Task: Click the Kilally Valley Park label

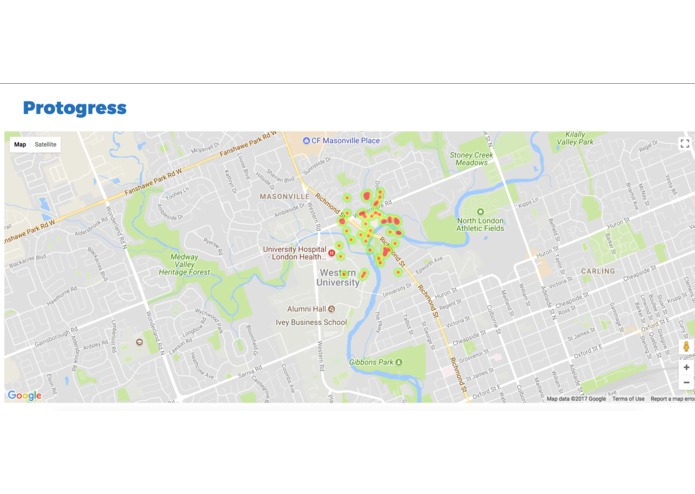Action: (x=575, y=138)
